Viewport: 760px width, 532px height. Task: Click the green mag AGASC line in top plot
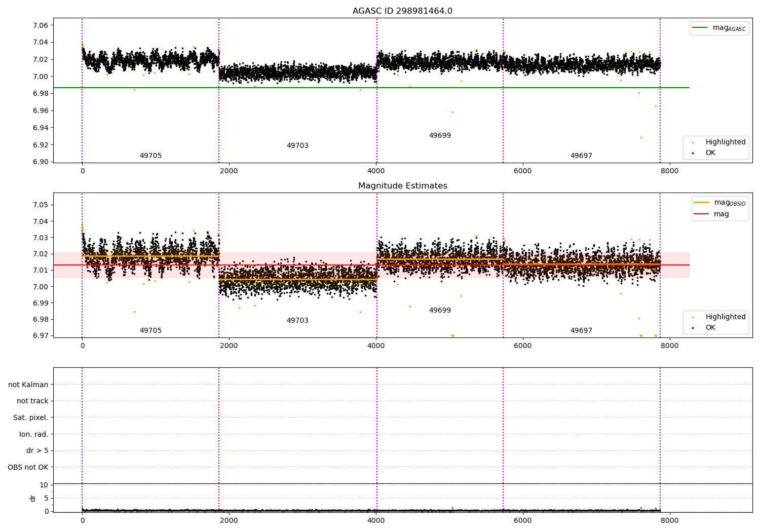point(371,88)
